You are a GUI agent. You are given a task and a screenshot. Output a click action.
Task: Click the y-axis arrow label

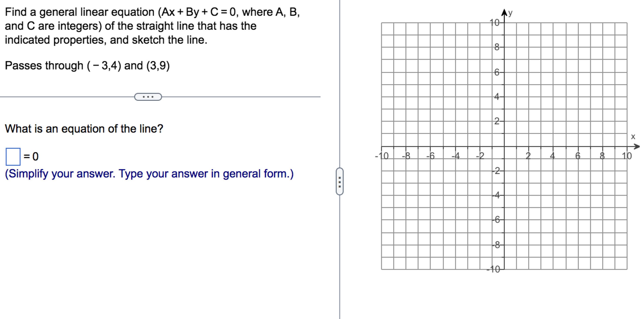click(510, 13)
